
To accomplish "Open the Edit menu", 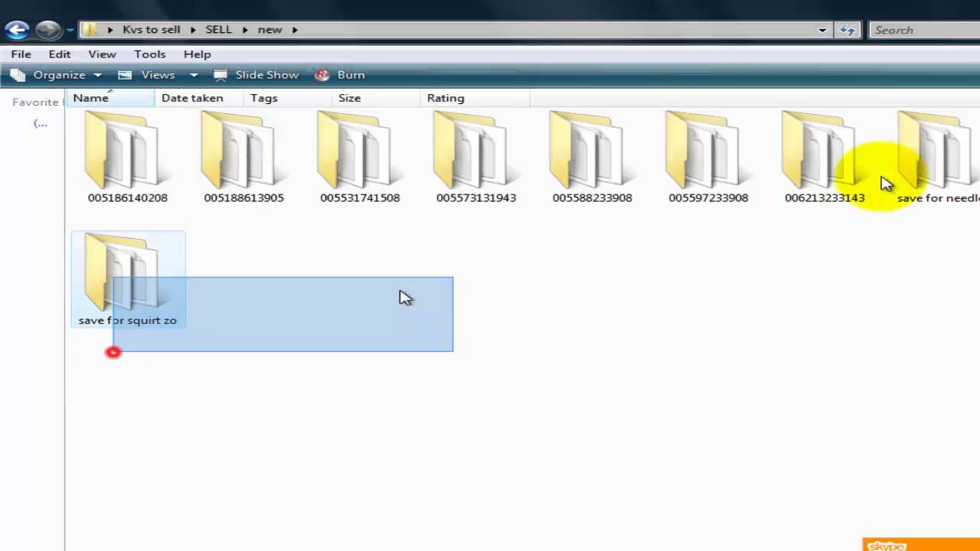I will (60, 54).
